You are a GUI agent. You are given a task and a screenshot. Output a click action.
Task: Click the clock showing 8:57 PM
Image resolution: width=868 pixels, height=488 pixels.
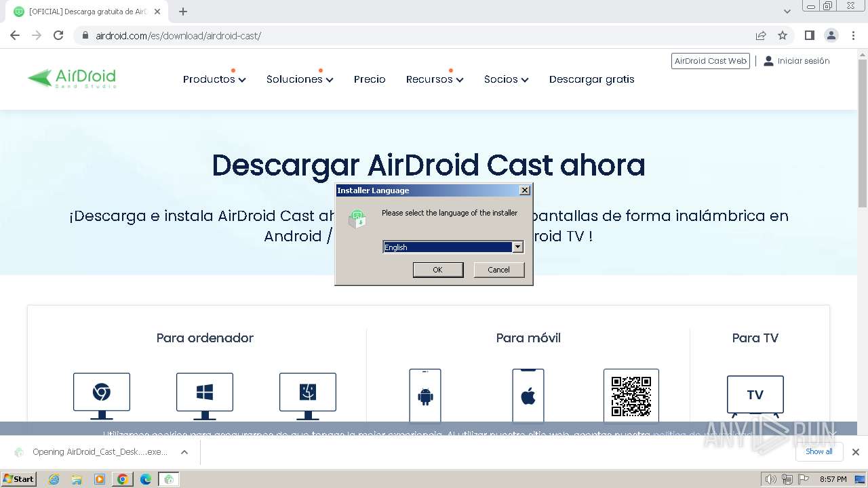click(x=833, y=479)
